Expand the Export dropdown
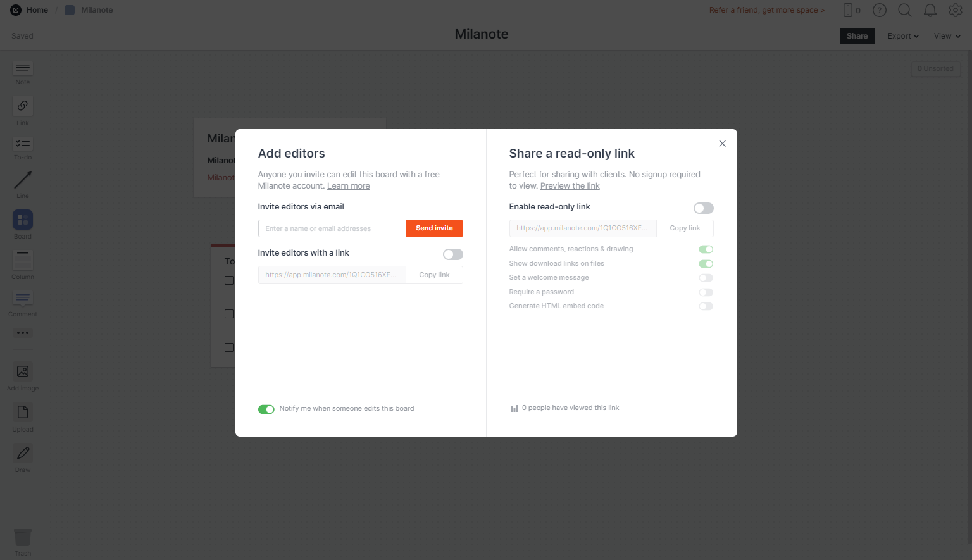 [x=903, y=36]
